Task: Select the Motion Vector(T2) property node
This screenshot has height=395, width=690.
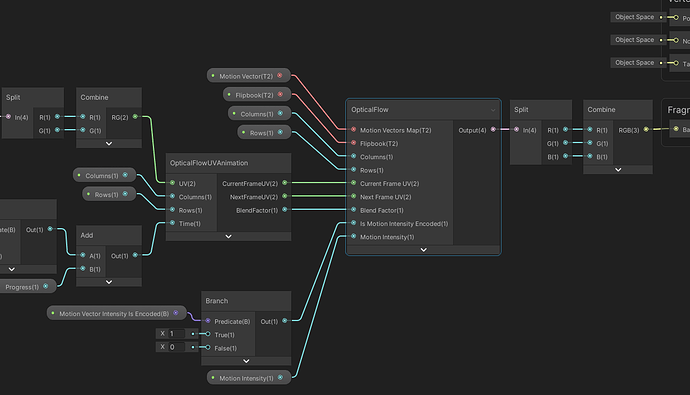Action: coord(249,76)
